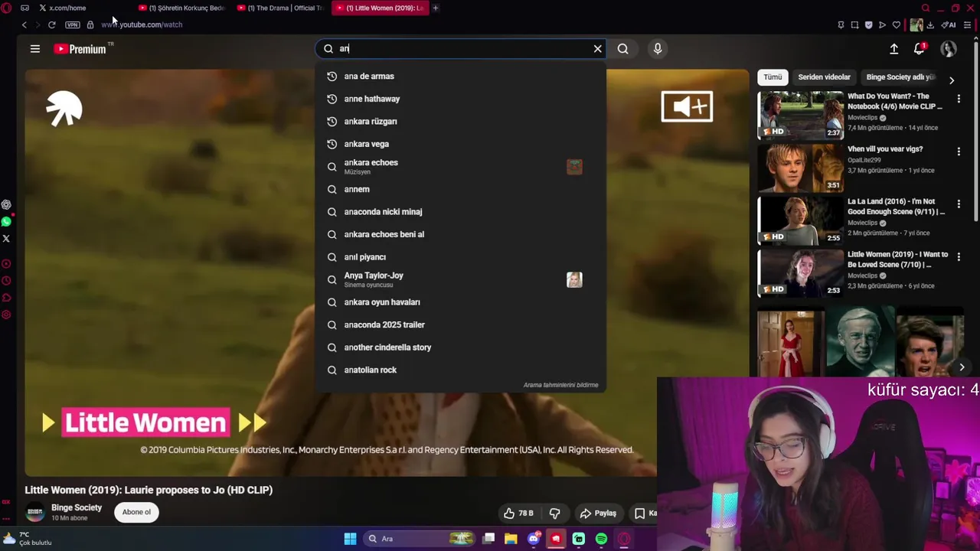Viewport: 980px width, 551px height.
Task: Open options for The Notebook video
Action: [959, 99]
